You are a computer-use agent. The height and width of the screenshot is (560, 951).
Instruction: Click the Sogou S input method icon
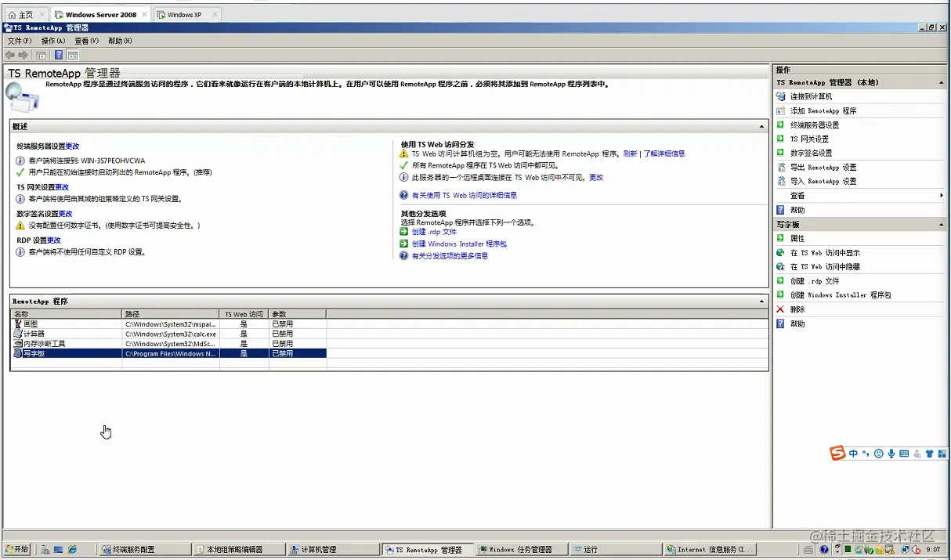tap(838, 453)
